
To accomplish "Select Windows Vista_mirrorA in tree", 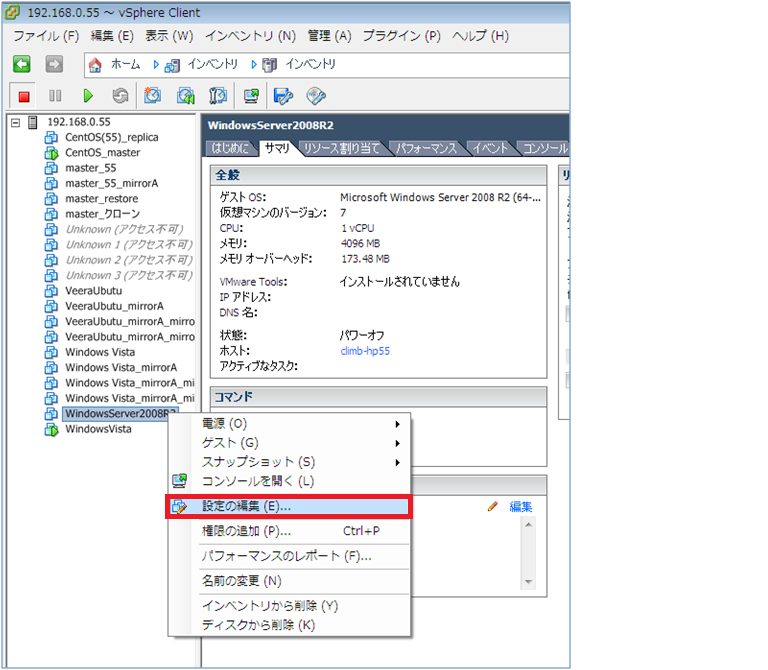I will [x=121, y=368].
